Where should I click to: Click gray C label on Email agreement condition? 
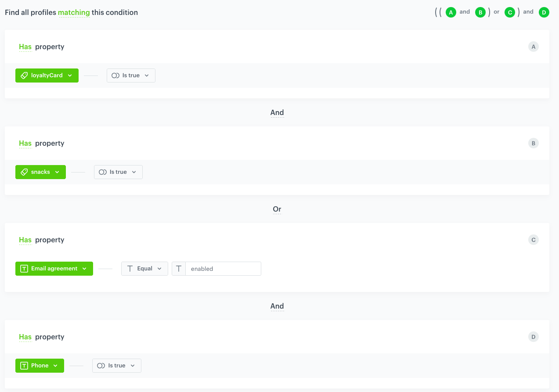click(x=533, y=240)
